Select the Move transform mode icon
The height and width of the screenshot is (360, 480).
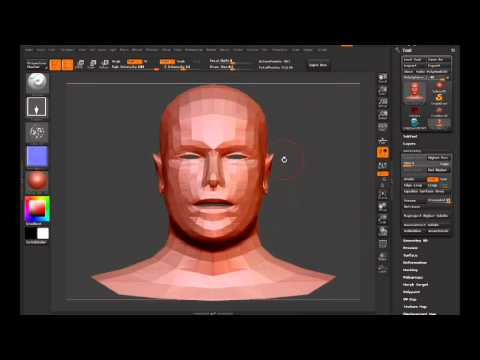coord(81,64)
